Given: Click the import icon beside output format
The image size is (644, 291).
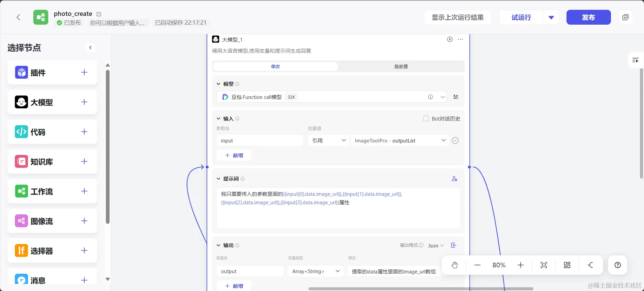Looking at the screenshot, I should tap(454, 245).
